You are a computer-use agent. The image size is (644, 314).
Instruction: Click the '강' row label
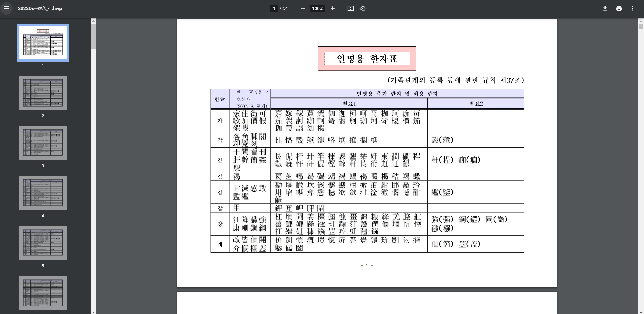click(x=220, y=224)
